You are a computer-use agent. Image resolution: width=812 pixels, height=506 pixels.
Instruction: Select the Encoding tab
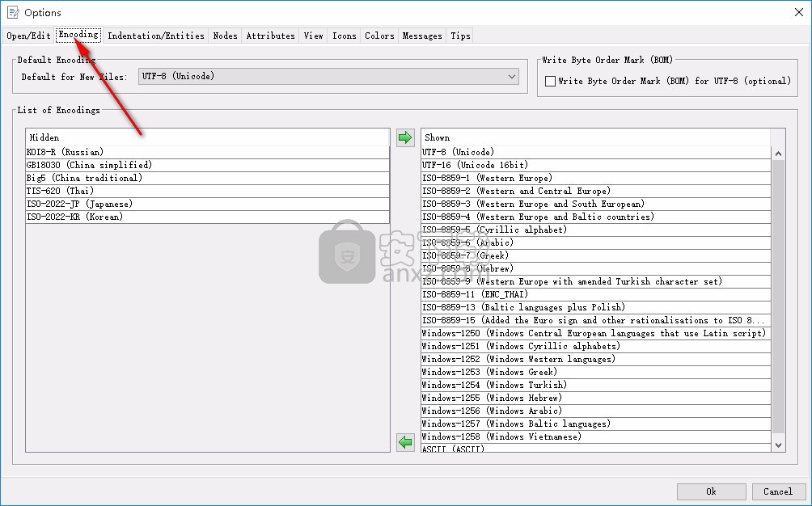(78, 35)
